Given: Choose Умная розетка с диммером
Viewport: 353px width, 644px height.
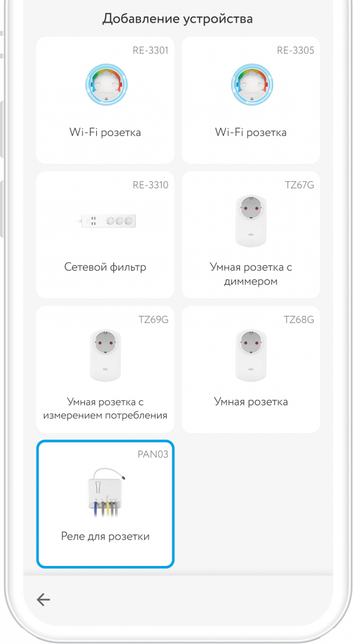Looking at the screenshot, I should tap(251, 274).
